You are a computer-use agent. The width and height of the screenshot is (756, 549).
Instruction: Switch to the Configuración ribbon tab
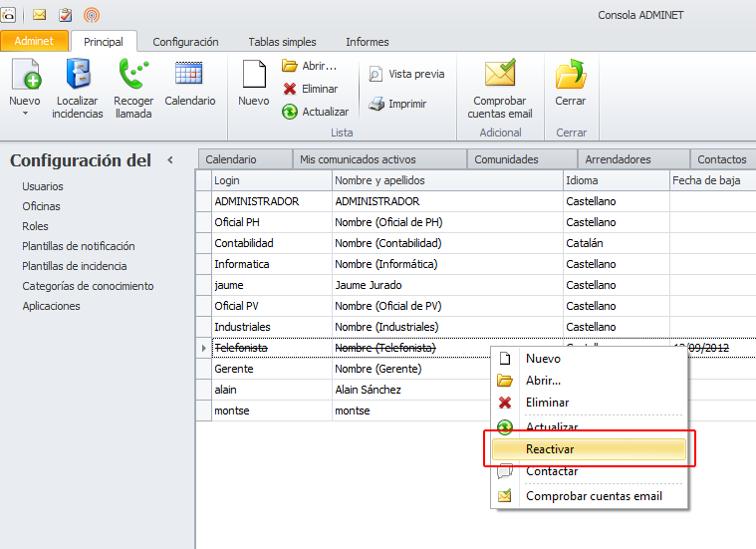pos(185,42)
